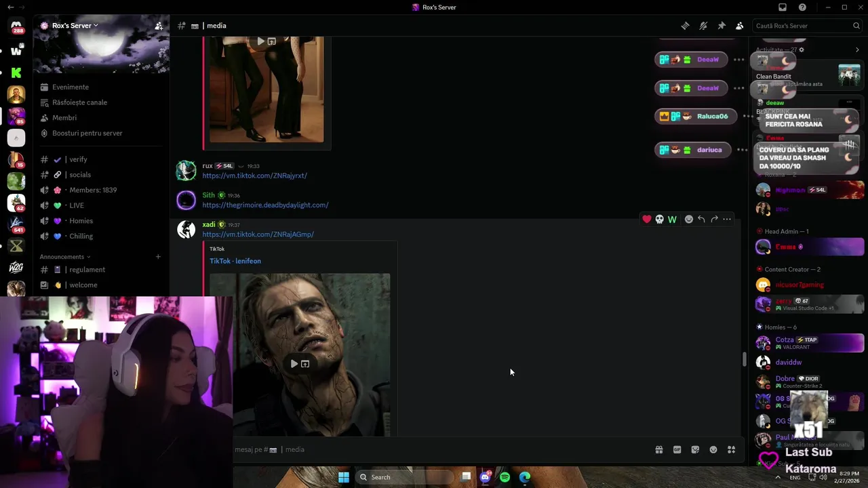Open sticker picker
868x488 pixels.
tap(695, 449)
